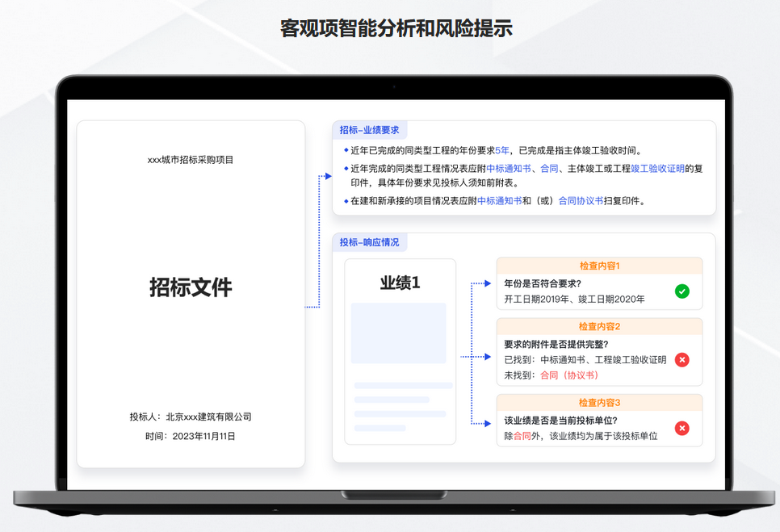Open the 检查内容3 header
Image resolution: width=780 pixels, height=532 pixels.
(x=599, y=403)
